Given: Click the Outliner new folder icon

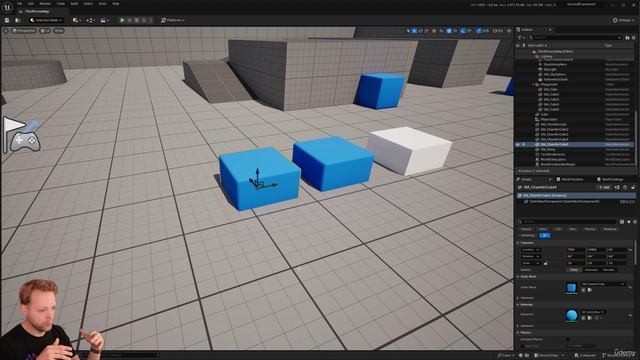Looking at the screenshot, I should click(x=627, y=38).
